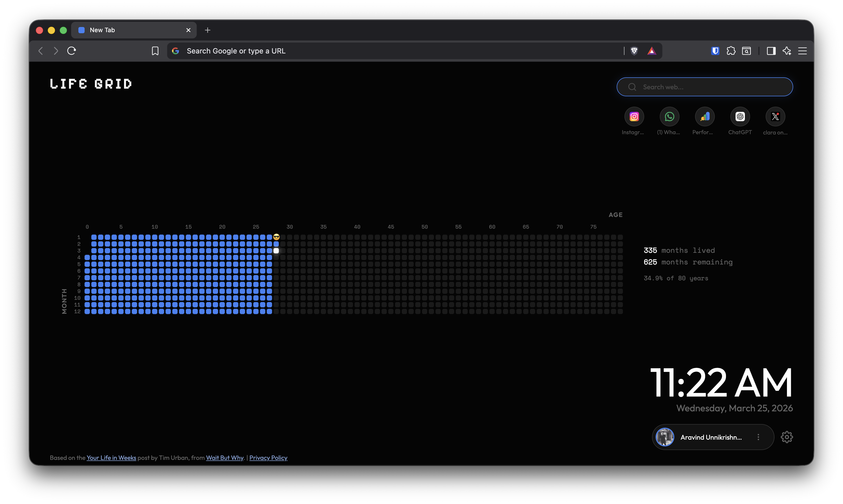The width and height of the screenshot is (843, 504).
Task: Click the extensions puzzle icon
Action: (x=731, y=51)
